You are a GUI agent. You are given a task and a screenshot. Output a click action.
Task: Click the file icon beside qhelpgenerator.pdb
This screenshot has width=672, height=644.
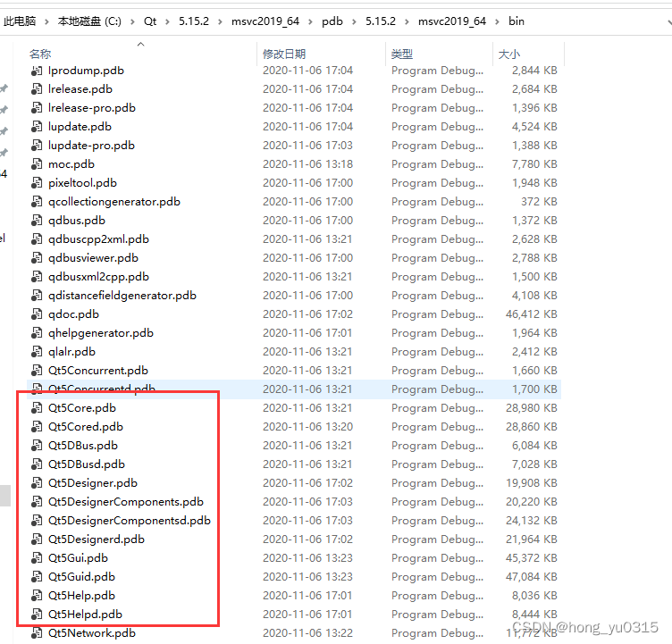[37, 333]
